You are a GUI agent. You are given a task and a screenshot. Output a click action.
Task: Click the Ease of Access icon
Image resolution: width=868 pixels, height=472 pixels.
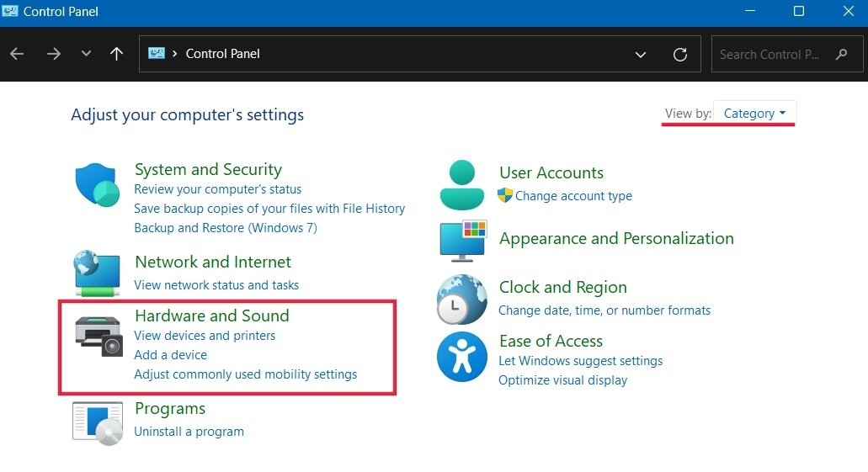[461, 357]
